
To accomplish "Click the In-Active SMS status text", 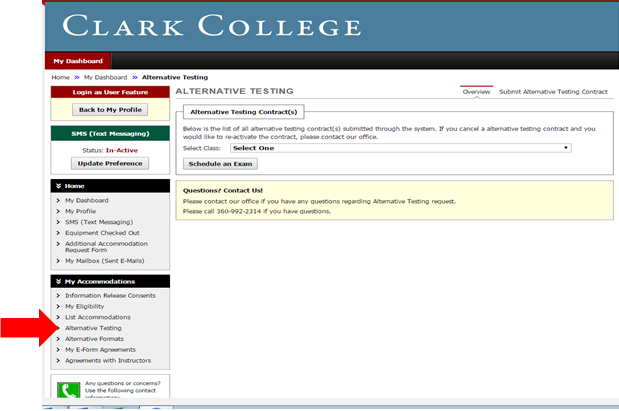I will (122, 150).
